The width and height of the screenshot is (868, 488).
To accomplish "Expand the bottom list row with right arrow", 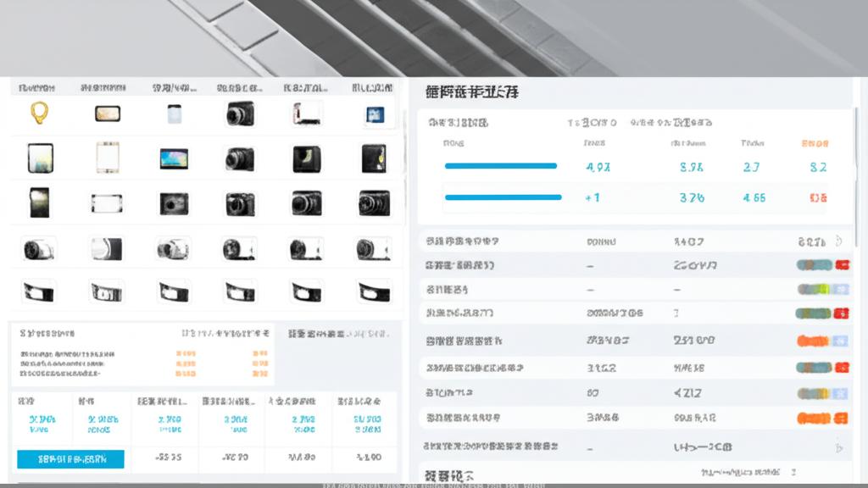I will click(838, 446).
